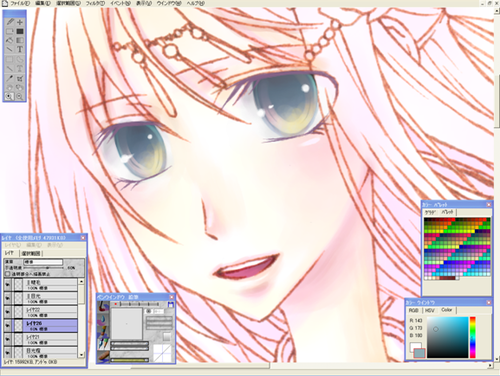Toggle visibility of layer レイヤ26

[8, 325]
